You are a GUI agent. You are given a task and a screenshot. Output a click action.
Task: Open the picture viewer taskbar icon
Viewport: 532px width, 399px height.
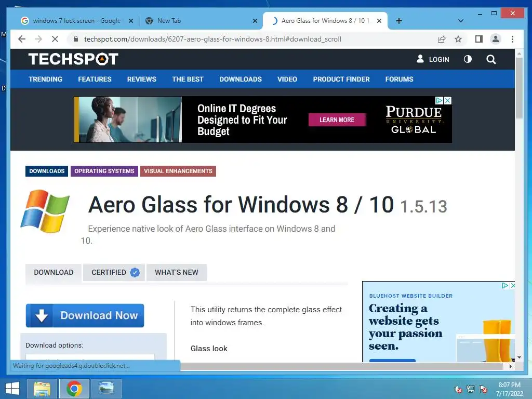pos(107,389)
